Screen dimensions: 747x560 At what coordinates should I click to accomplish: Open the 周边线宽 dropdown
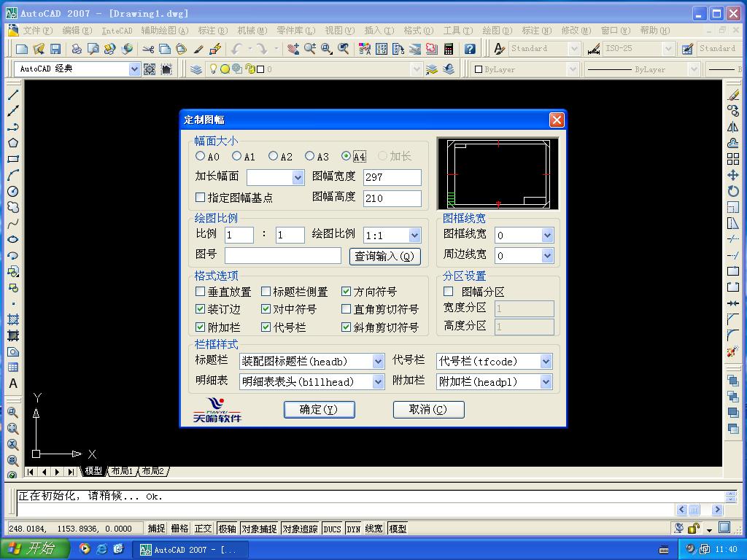click(x=547, y=256)
